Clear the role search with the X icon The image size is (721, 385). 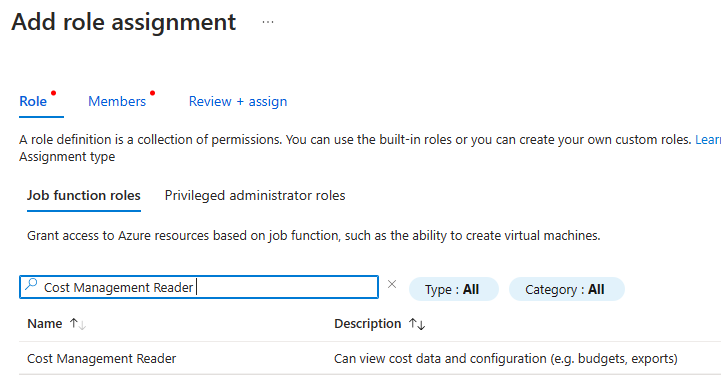point(392,284)
